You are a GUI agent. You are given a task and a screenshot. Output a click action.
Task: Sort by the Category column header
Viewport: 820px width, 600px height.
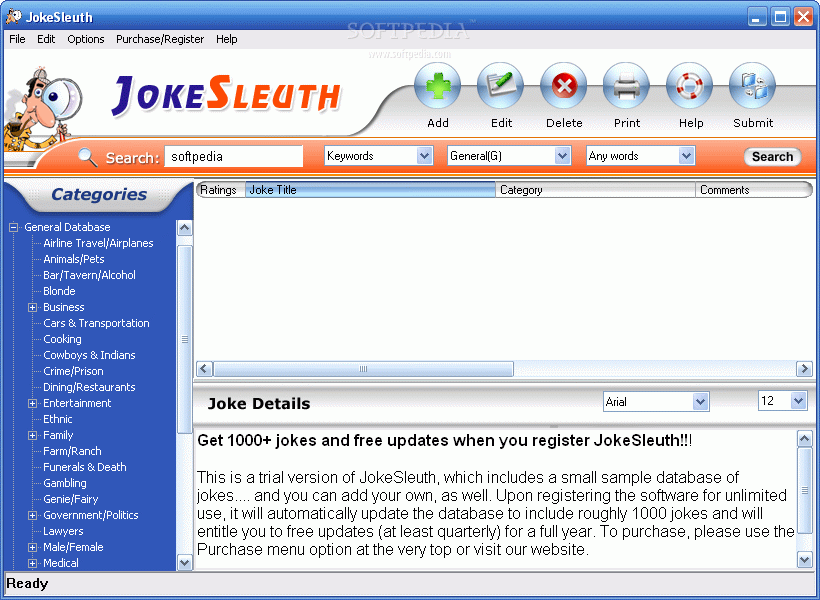595,190
